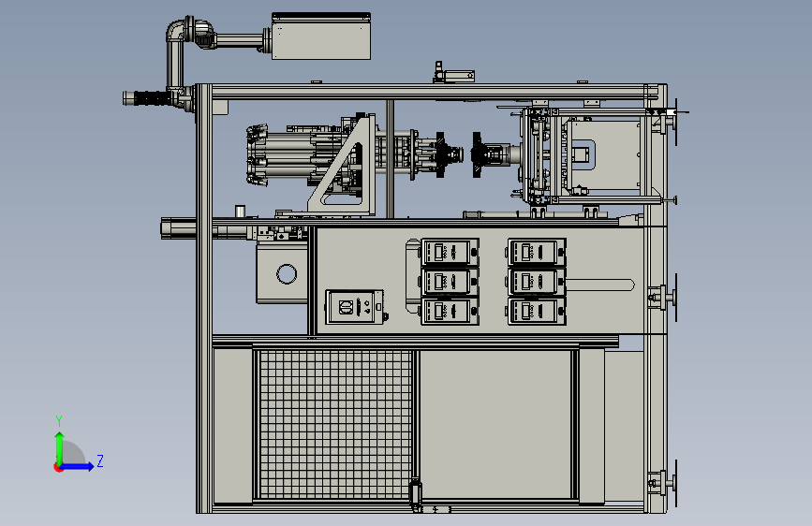This screenshot has width=812, height=526.
Task: Select the wire mesh guard panel
Action: [335, 423]
